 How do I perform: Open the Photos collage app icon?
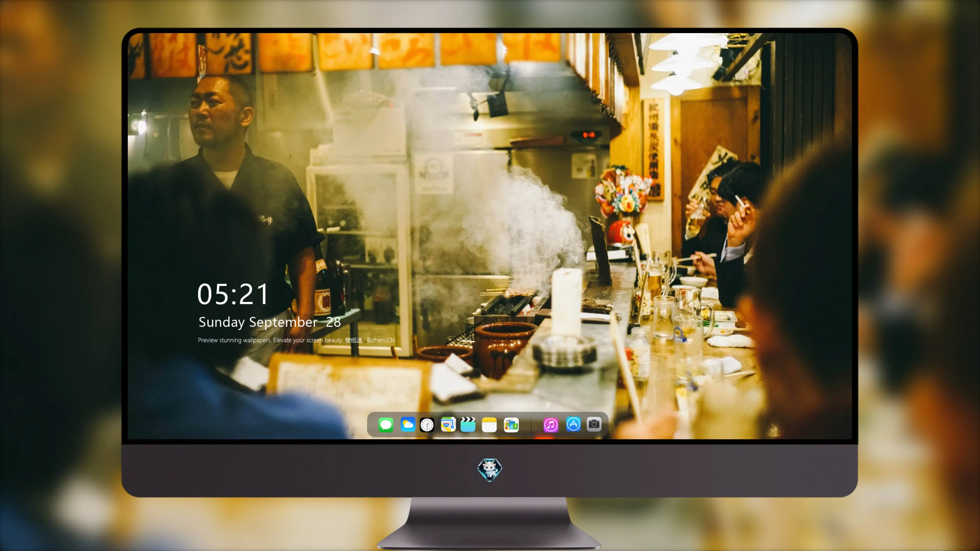click(x=511, y=425)
